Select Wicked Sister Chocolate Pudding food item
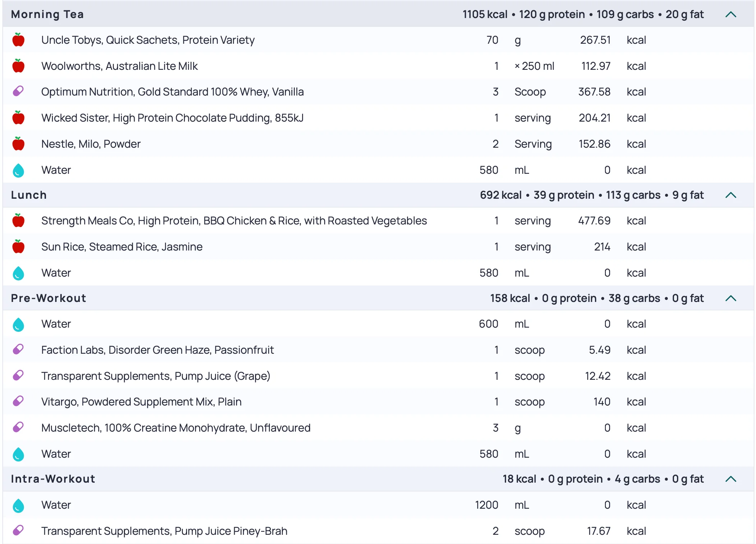Screen dimensions: 756x544 pos(172,118)
